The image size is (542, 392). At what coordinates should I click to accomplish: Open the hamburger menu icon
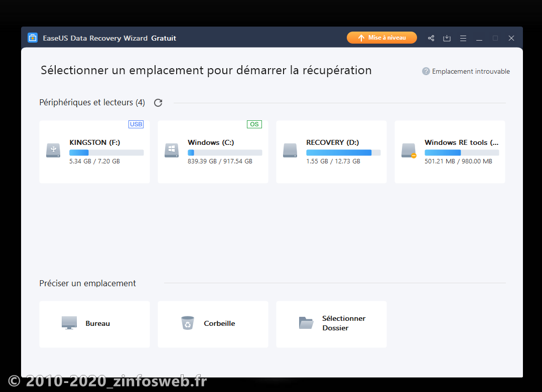(463, 38)
